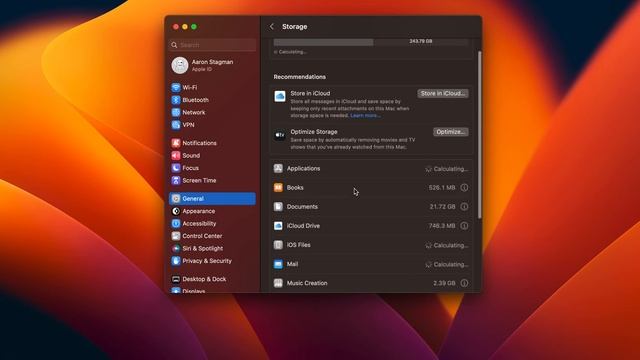The image size is (640, 360).
Task: Click the iOS Files Calculating… status
Action: tap(447, 245)
